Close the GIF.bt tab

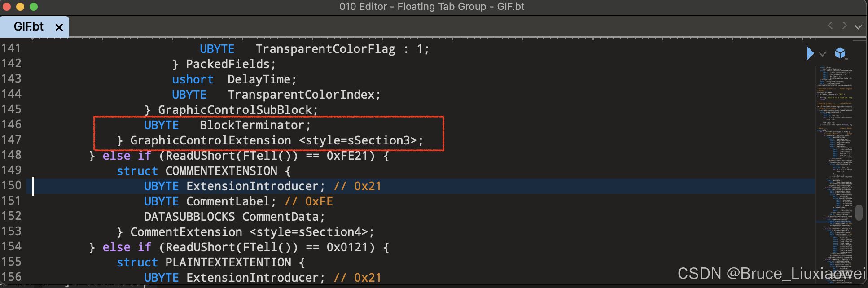coord(59,27)
